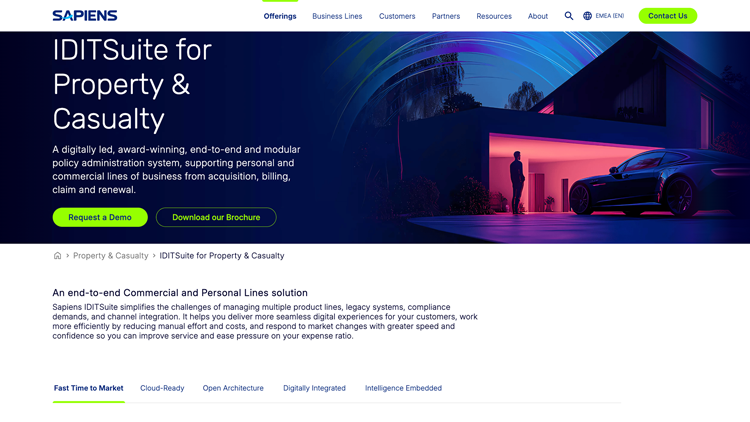
Task: Open the Partners menu
Action: pyautogui.click(x=446, y=16)
